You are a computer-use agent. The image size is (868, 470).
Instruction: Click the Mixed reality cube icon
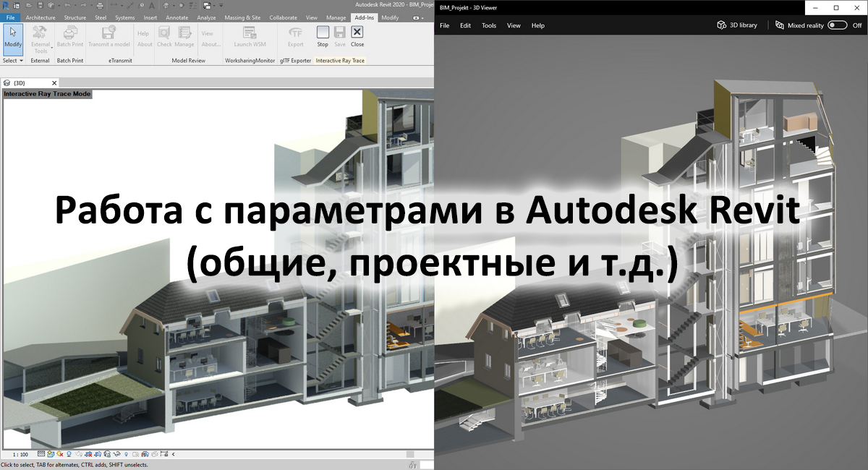[779, 25]
